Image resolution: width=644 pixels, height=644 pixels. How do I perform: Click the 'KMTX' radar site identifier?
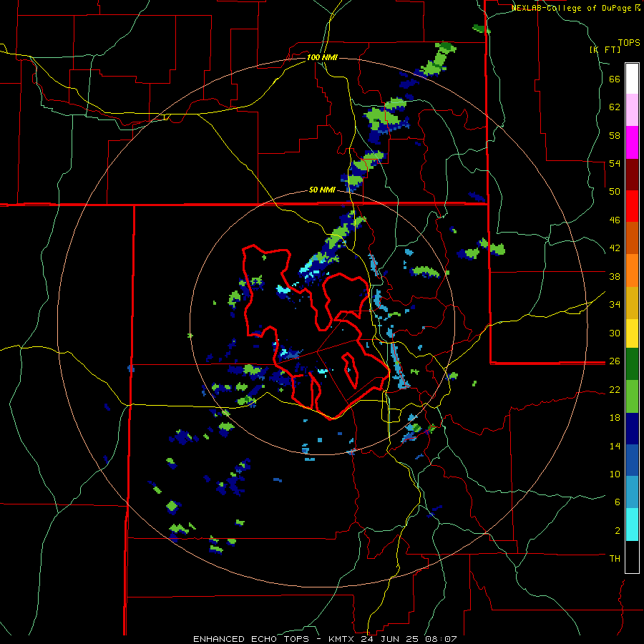tap(342, 639)
